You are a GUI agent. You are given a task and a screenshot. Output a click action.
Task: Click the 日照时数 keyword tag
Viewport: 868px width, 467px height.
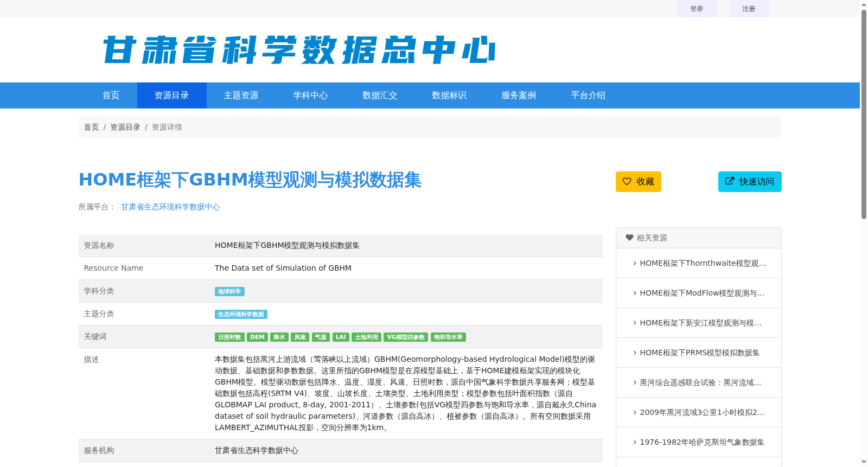(x=229, y=337)
